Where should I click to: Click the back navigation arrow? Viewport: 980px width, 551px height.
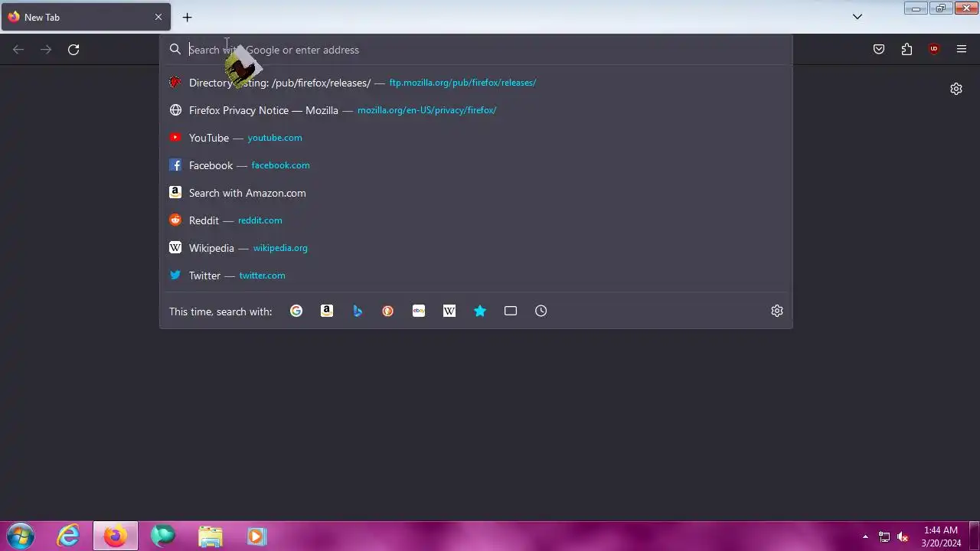pos(18,50)
